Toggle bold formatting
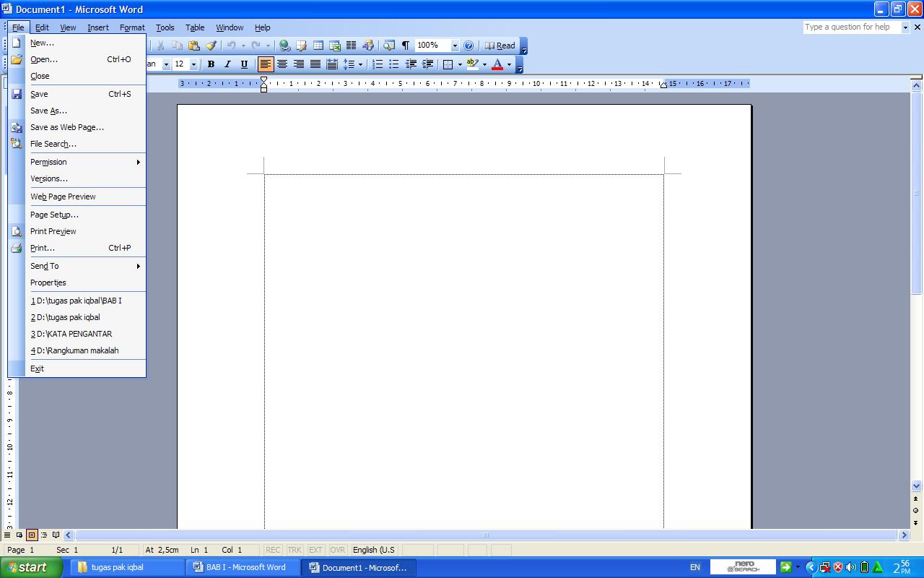The width and height of the screenshot is (924, 578). pyautogui.click(x=211, y=64)
